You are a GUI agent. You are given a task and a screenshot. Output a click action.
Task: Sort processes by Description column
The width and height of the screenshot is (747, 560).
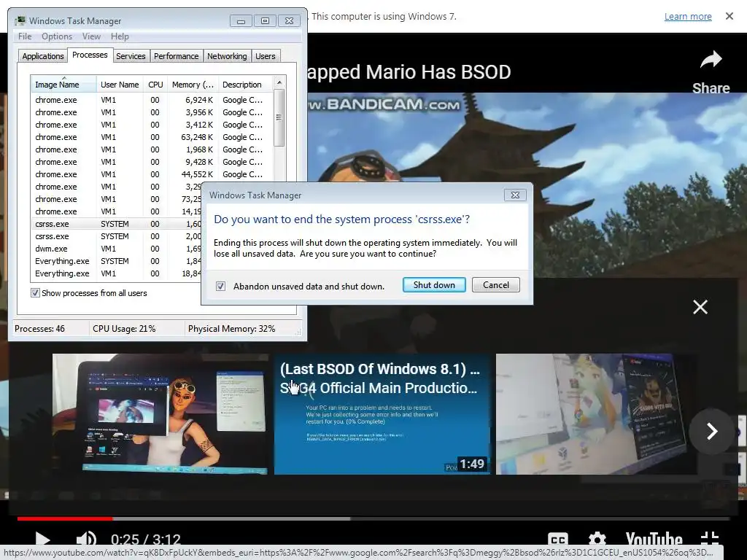pos(245,85)
